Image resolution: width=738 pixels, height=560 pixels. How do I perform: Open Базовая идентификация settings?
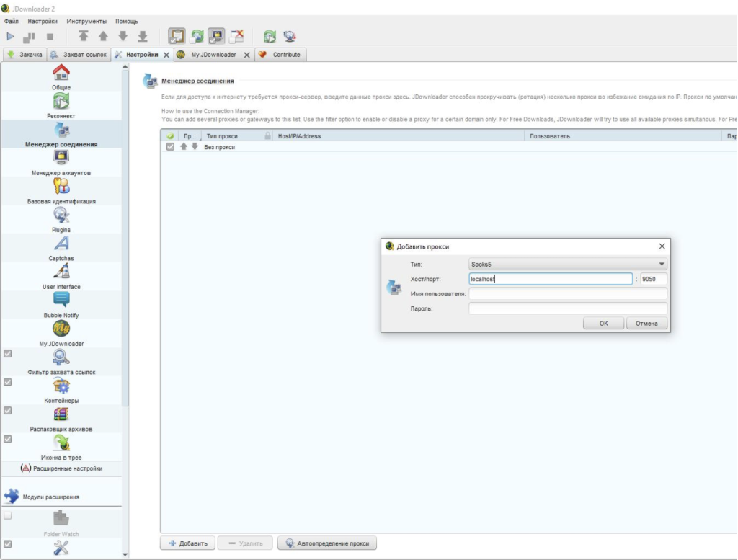coord(61,191)
